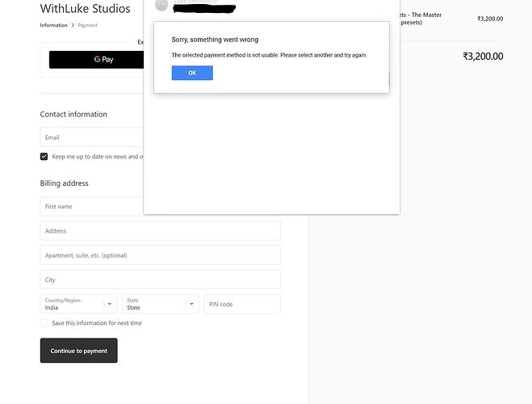Expand the State dropdown

click(160, 304)
